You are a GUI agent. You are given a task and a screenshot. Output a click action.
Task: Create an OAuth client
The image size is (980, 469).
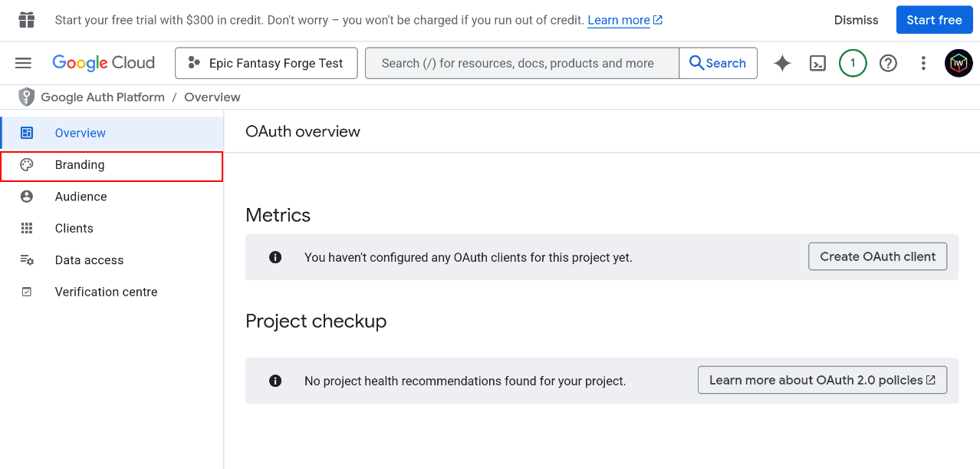877,256
